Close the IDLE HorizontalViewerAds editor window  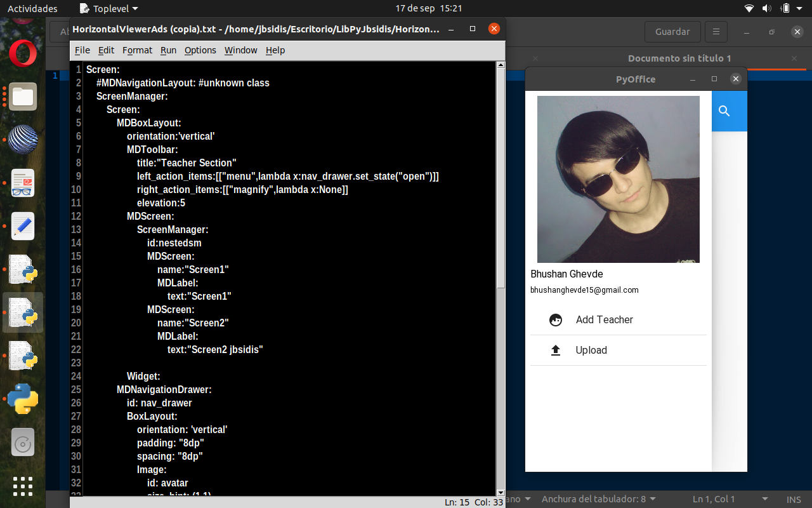point(494,29)
